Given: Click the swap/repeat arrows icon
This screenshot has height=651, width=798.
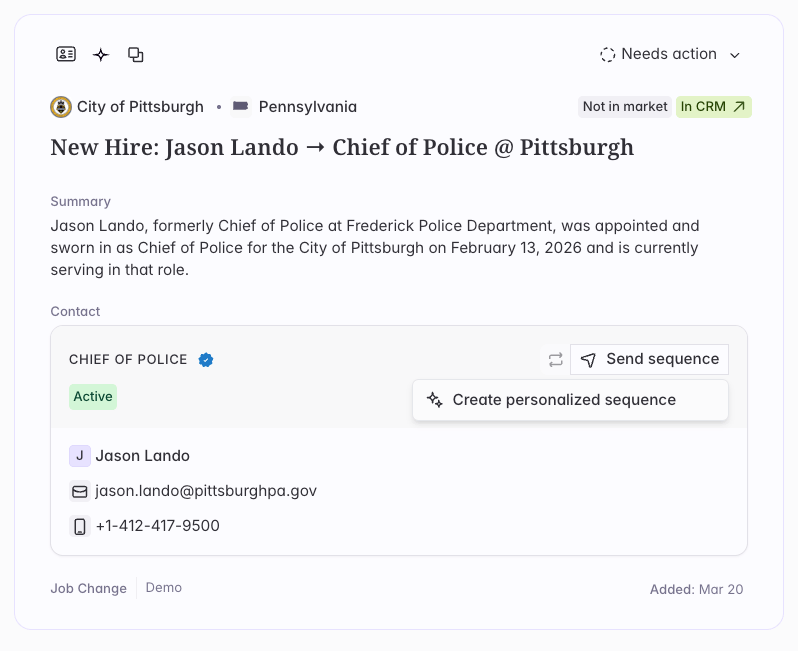Looking at the screenshot, I should click(555, 360).
